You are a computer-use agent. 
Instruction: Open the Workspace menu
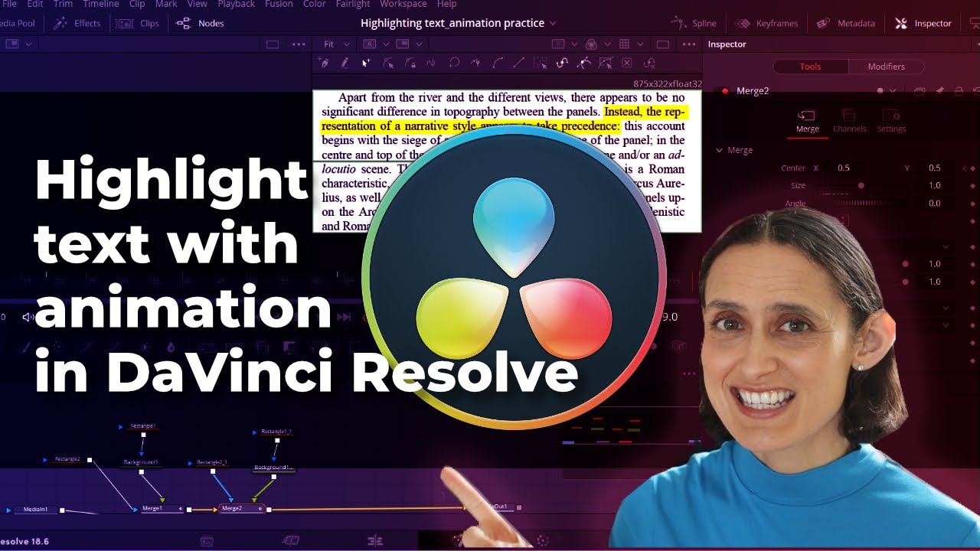pyautogui.click(x=403, y=4)
